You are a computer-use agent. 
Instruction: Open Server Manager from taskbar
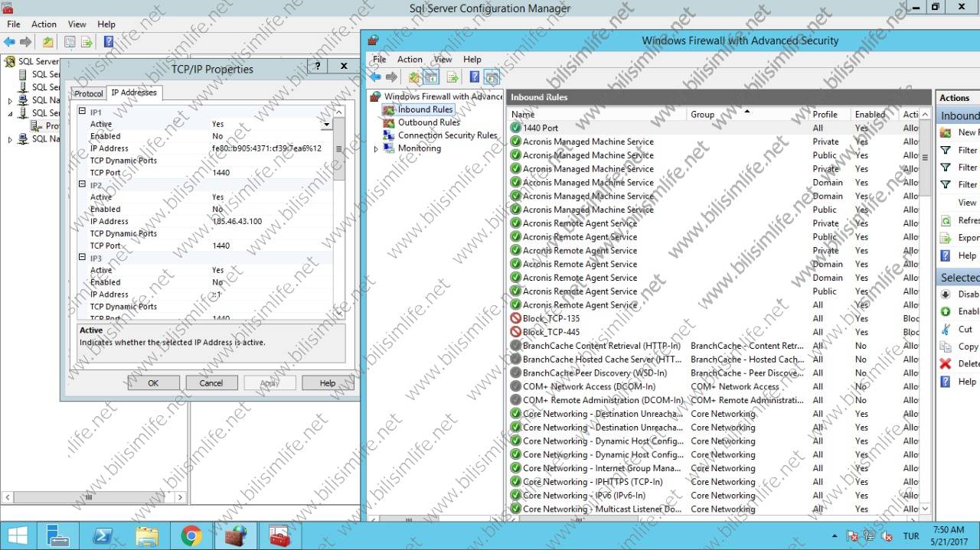(x=58, y=535)
